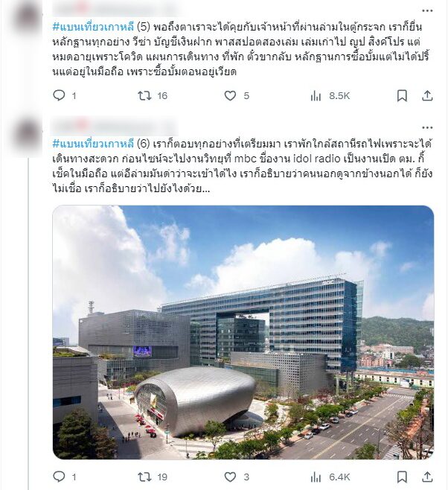
Task: Open the blurred author name on tweet (6)
Action: 115,127
